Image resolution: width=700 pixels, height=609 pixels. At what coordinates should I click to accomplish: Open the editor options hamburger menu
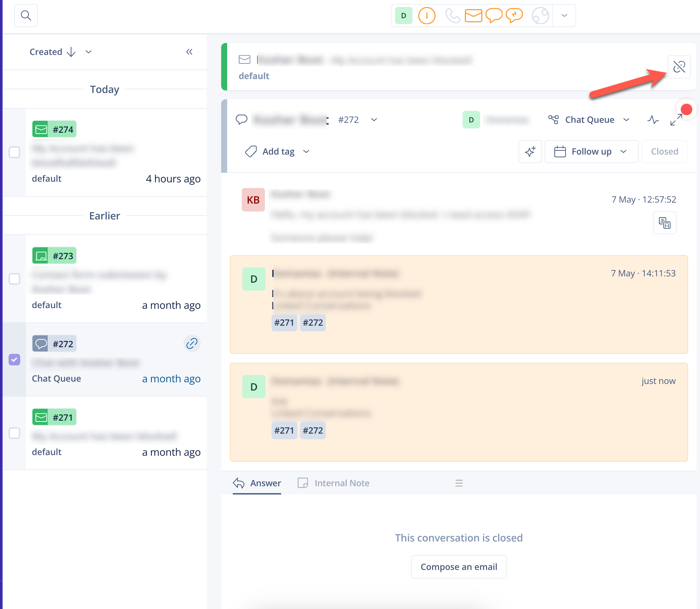tap(459, 483)
